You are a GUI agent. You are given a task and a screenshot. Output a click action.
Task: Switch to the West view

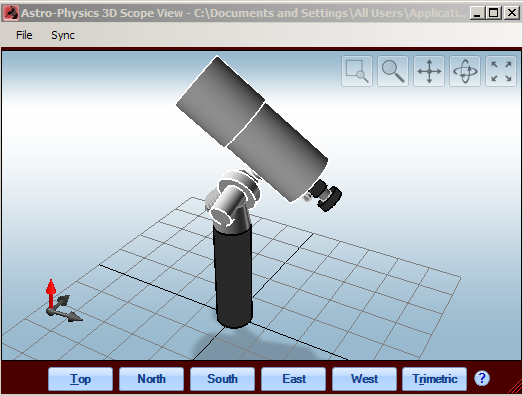[365, 379]
